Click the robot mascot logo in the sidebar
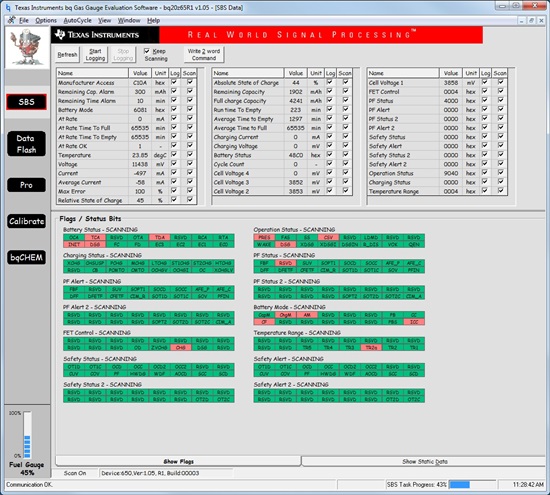550x495 pixels. [27, 47]
